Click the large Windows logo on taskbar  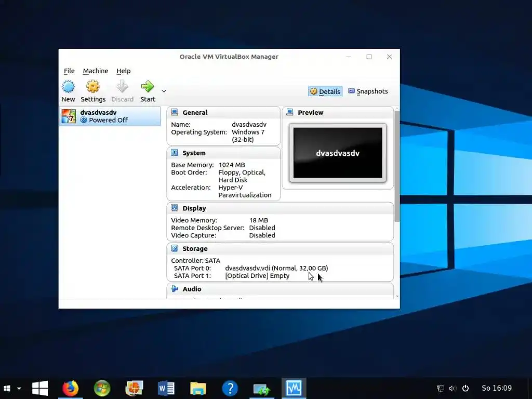(x=39, y=389)
